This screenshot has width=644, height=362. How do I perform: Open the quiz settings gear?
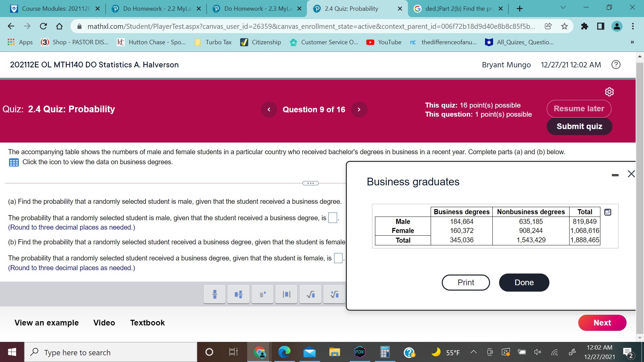pyautogui.click(x=609, y=92)
